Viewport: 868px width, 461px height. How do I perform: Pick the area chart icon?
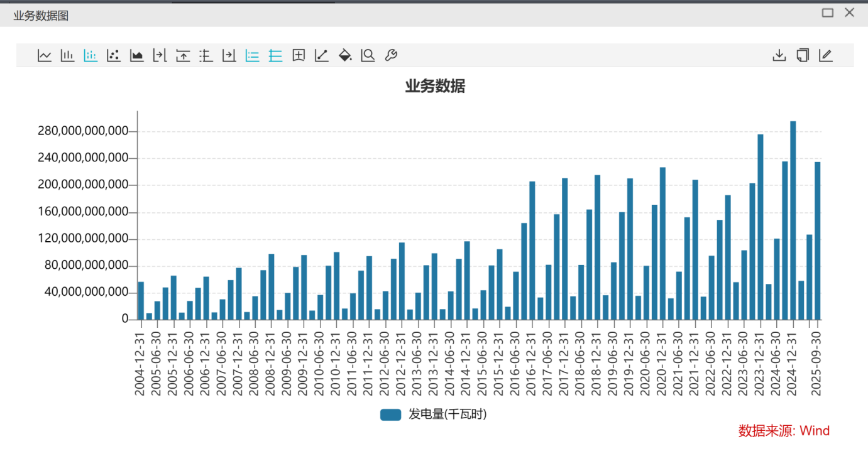pyautogui.click(x=136, y=56)
